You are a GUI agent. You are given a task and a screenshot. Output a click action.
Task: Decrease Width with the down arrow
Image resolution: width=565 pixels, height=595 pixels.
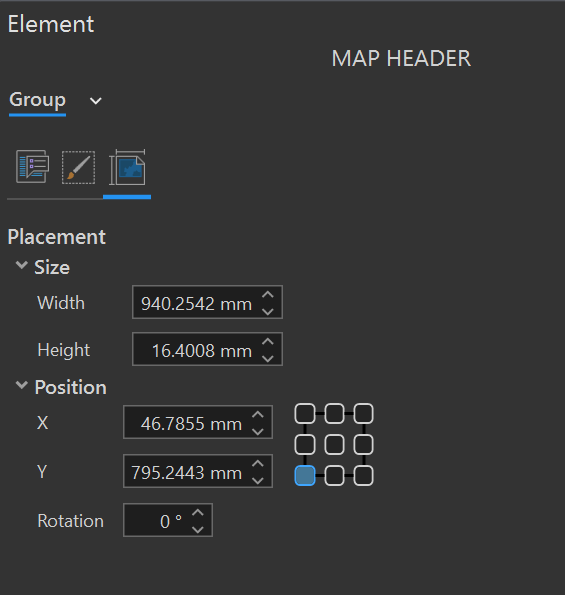point(268,312)
